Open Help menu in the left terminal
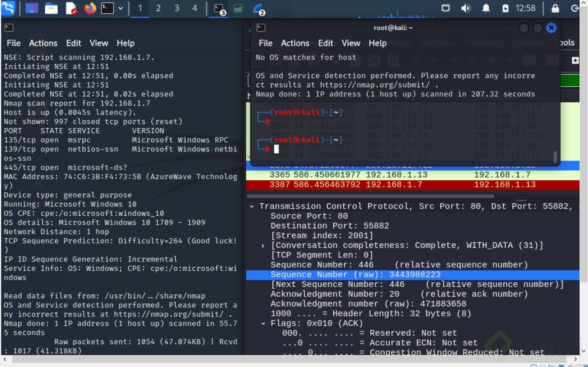 tap(126, 43)
